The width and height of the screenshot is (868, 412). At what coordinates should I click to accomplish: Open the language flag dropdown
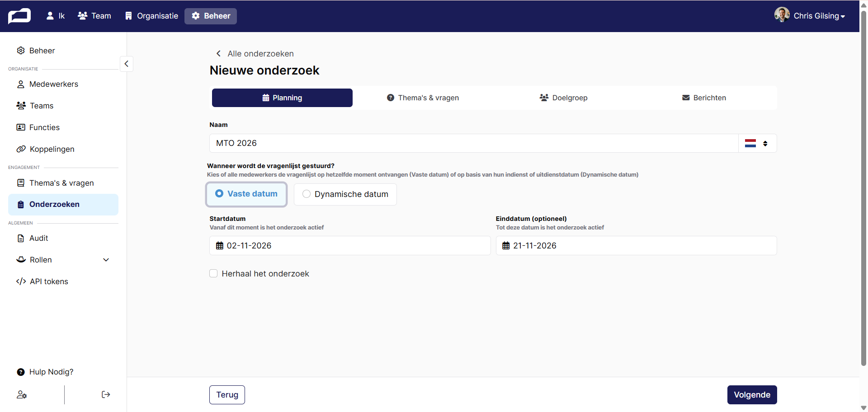click(x=757, y=143)
